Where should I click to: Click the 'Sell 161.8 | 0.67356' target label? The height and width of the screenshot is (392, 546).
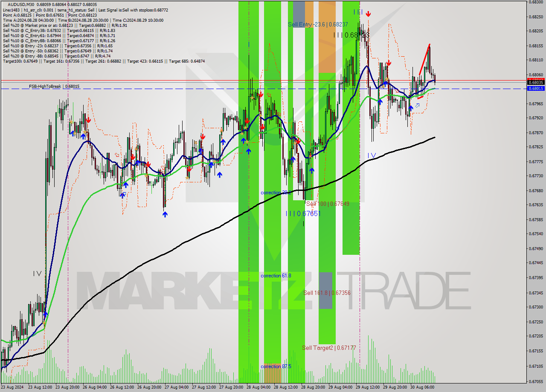pyautogui.click(x=327, y=293)
